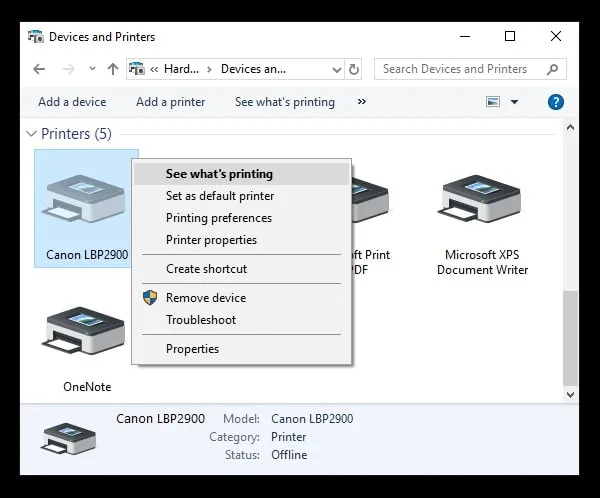Show more toolbar commands with the chevron
600x498 pixels.
click(361, 102)
